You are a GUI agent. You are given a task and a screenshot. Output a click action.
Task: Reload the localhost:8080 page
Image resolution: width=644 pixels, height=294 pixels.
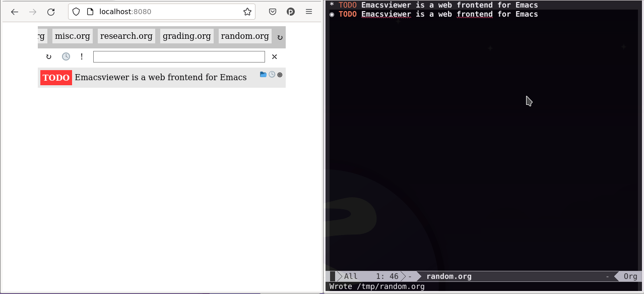pyautogui.click(x=51, y=12)
